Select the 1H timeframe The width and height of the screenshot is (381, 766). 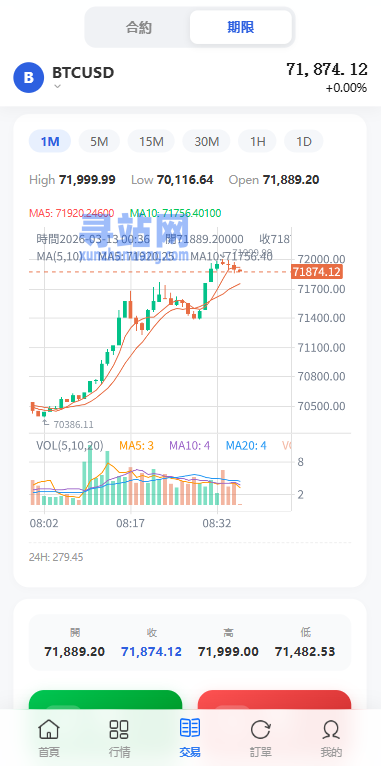click(257, 142)
